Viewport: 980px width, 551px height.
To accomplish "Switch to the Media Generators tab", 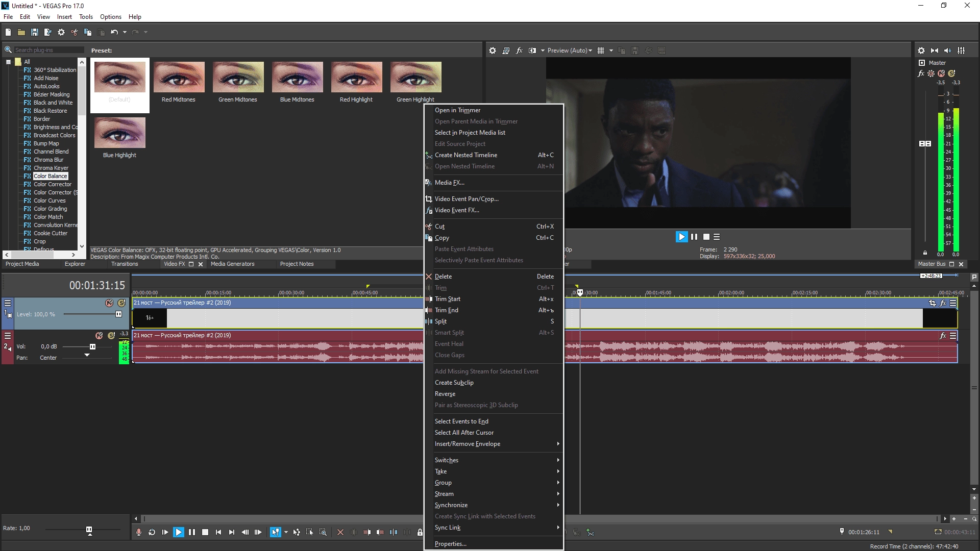I will pyautogui.click(x=232, y=264).
